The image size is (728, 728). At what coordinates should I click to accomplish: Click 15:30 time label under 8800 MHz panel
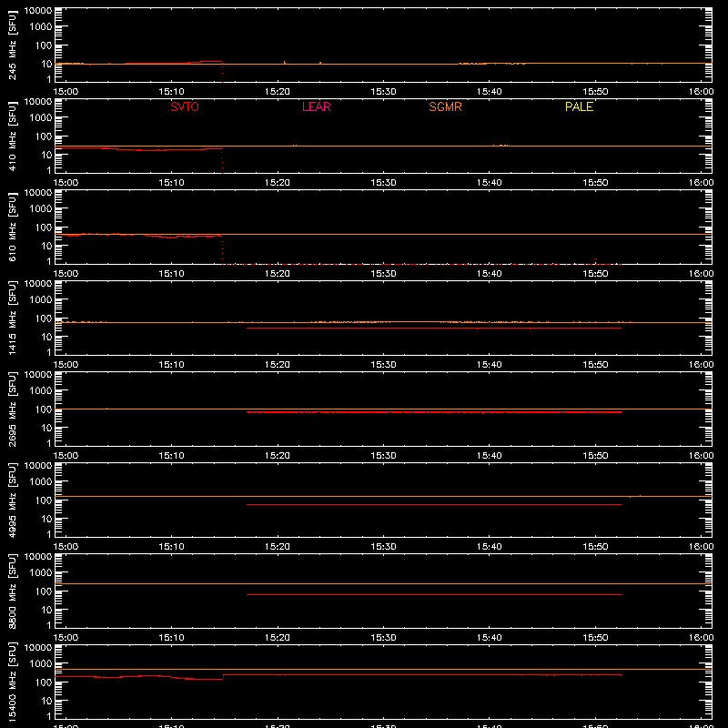coord(383,638)
